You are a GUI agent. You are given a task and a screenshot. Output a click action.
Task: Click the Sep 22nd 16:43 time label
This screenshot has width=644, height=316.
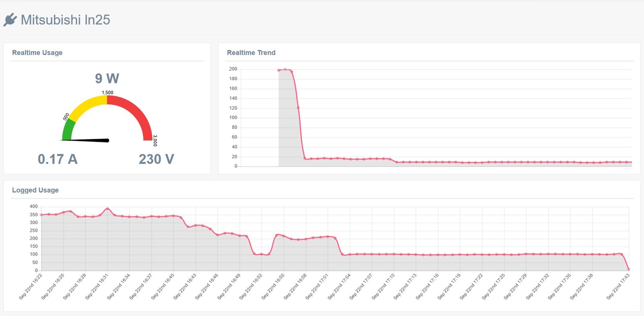point(185,287)
